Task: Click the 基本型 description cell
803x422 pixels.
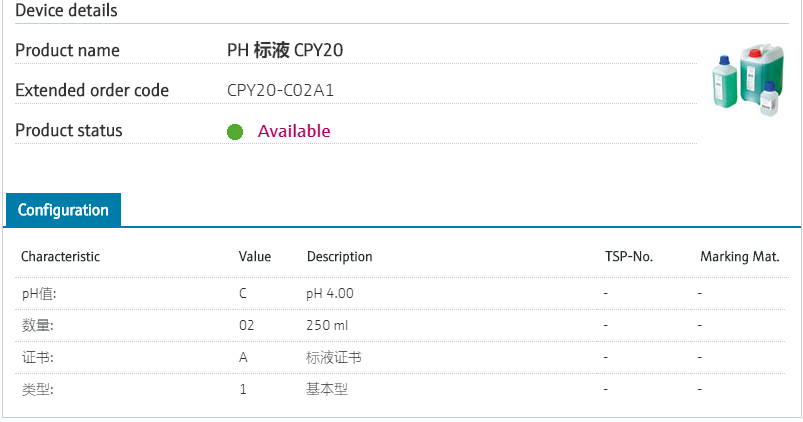Action: click(327, 389)
